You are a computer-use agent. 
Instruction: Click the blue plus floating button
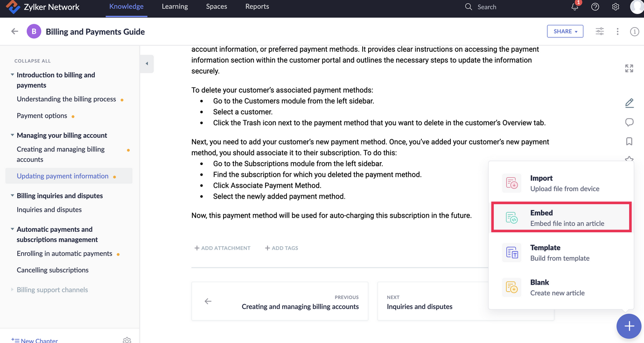629,326
